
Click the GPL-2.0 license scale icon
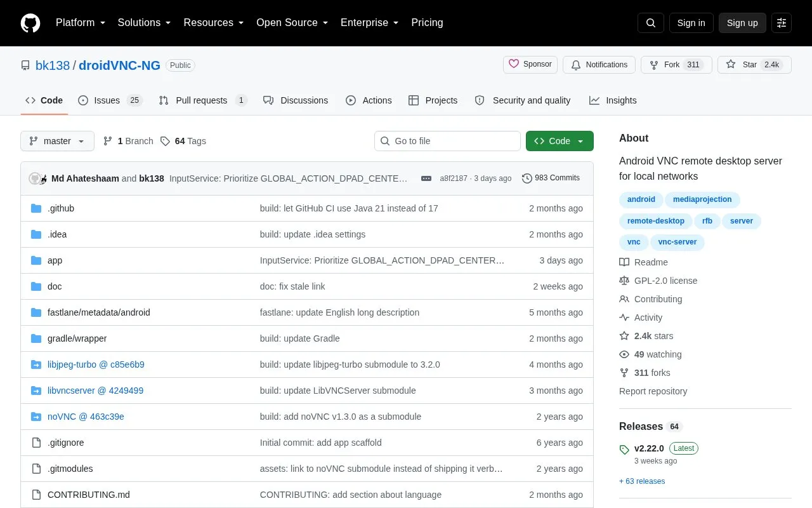tap(624, 281)
